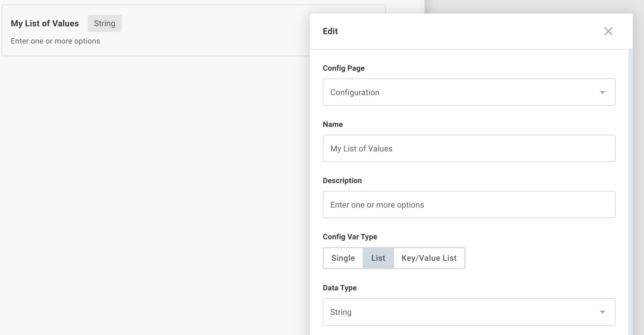Click the Name field containing My List of Values
This screenshot has width=644, height=335.
point(469,148)
